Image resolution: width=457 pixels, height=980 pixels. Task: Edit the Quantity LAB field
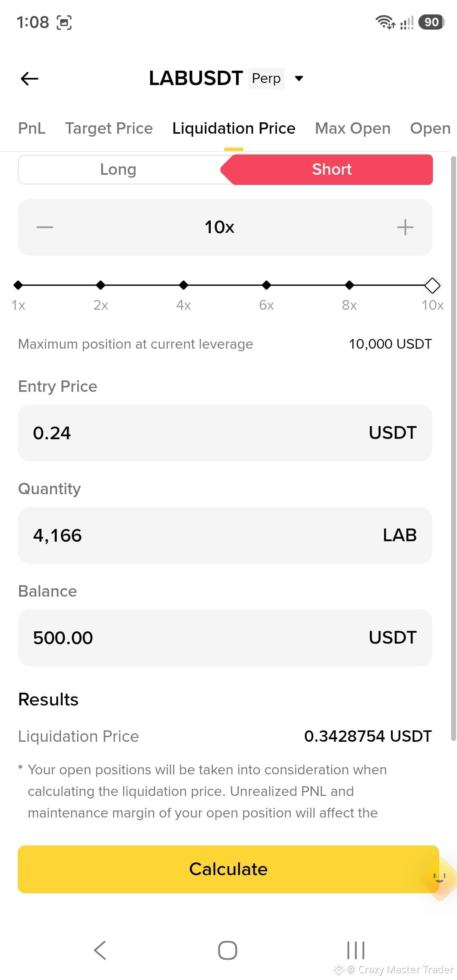pyautogui.click(x=225, y=535)
